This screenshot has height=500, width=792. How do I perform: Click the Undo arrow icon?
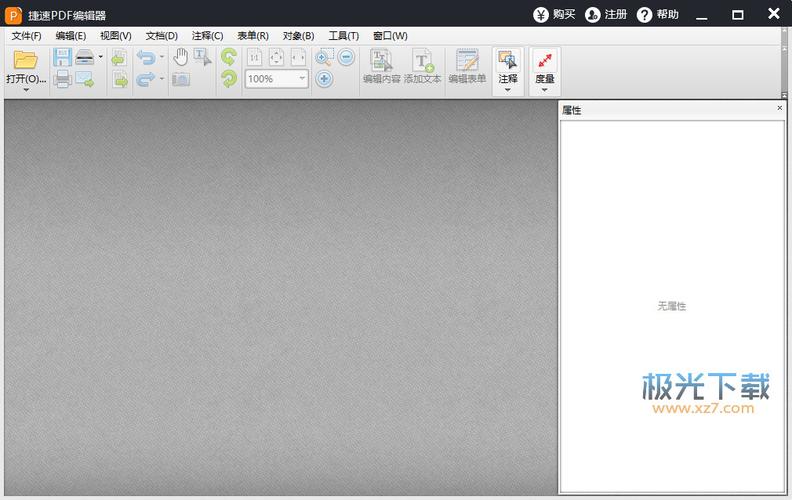[x=146, y=58]
